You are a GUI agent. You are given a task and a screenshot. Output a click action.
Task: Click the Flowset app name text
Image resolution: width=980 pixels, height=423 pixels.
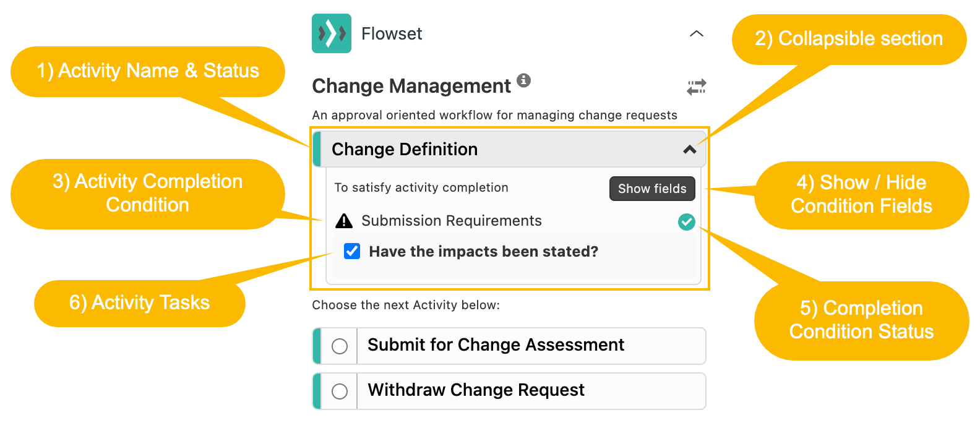click(x=392, y=33)
